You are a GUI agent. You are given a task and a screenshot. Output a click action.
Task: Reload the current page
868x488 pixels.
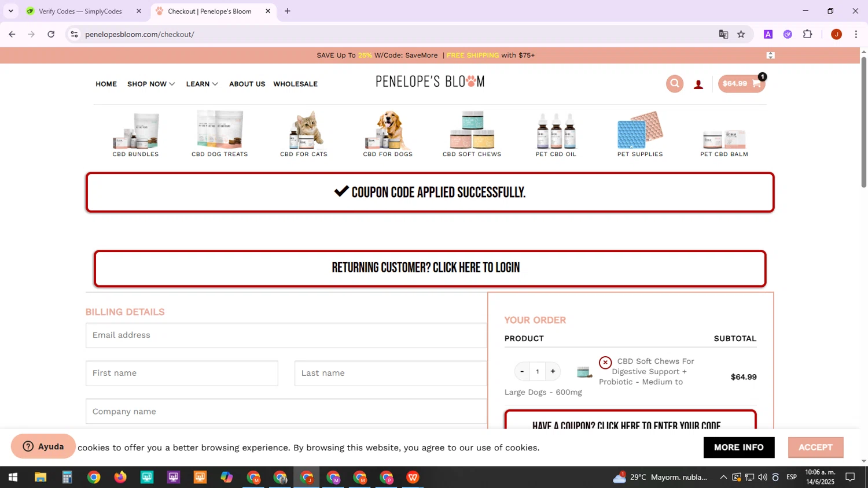pos(51,34)
